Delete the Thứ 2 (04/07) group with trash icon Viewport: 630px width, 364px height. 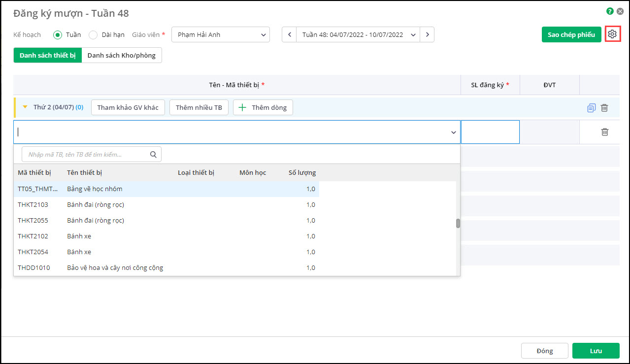pyautogui.click(x=604, y=108)
